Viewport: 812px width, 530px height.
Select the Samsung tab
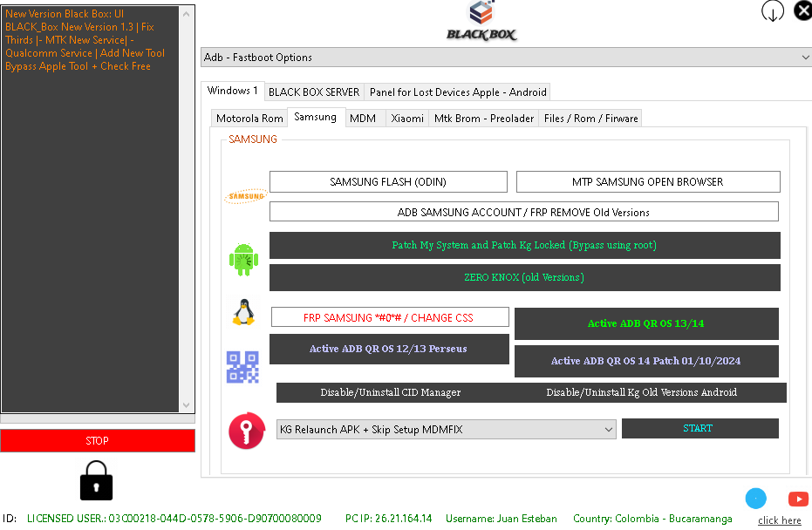pyautogui.click(x=316, y=118)
